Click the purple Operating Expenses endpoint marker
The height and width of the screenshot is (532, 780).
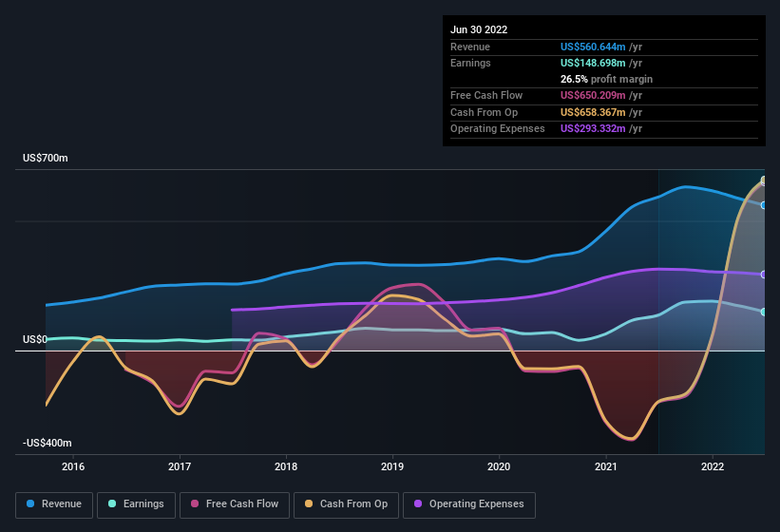point(764,275)
